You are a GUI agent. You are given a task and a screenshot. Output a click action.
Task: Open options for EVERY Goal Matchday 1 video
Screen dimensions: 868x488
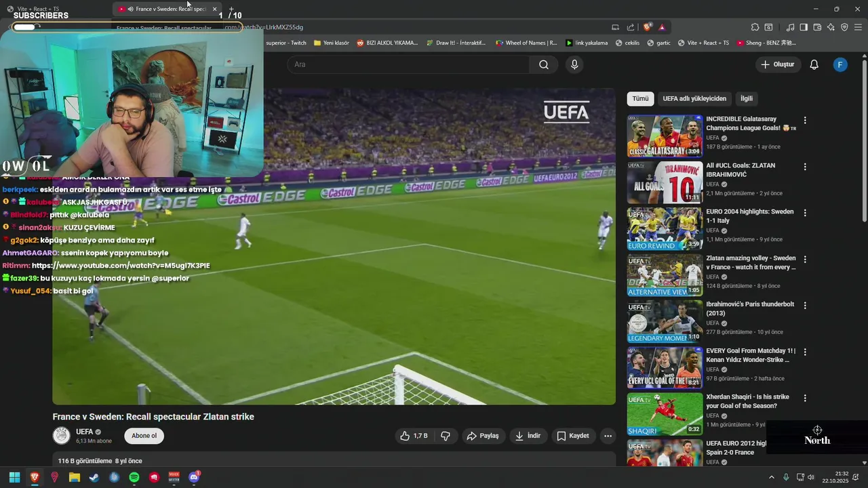pos(805,352)
